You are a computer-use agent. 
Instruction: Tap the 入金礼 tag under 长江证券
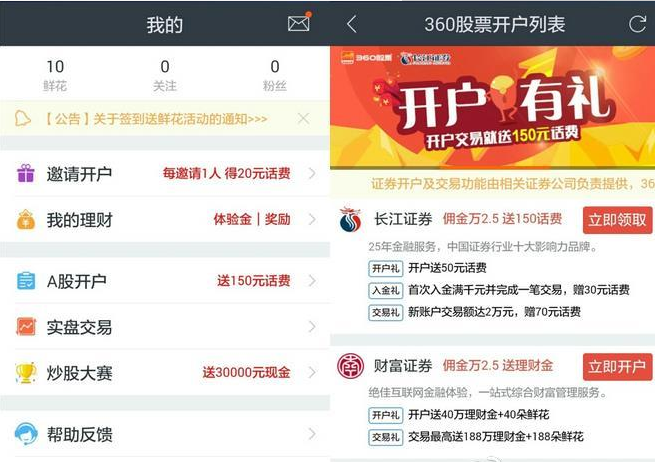click(386, 290)
